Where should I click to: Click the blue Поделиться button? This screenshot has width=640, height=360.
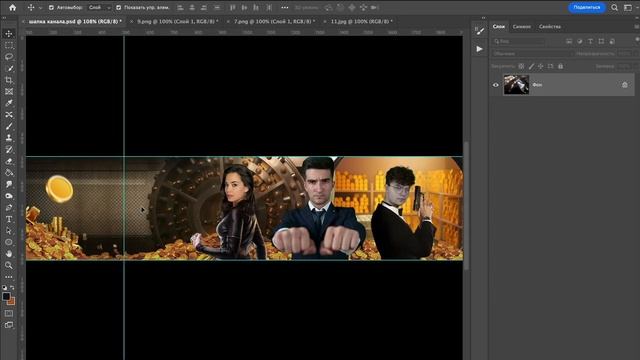pyautogui.click(x=587, y=7)
